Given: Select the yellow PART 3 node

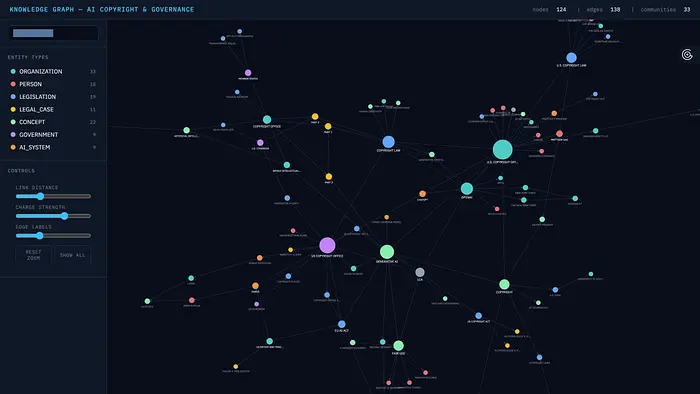Looking at the screenshot, I should pos(315,116).
